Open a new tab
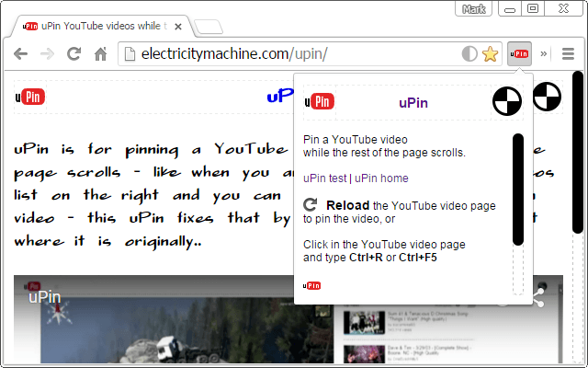Image resolution: width=588 pixels, height=368 pixels. point(209,27)
